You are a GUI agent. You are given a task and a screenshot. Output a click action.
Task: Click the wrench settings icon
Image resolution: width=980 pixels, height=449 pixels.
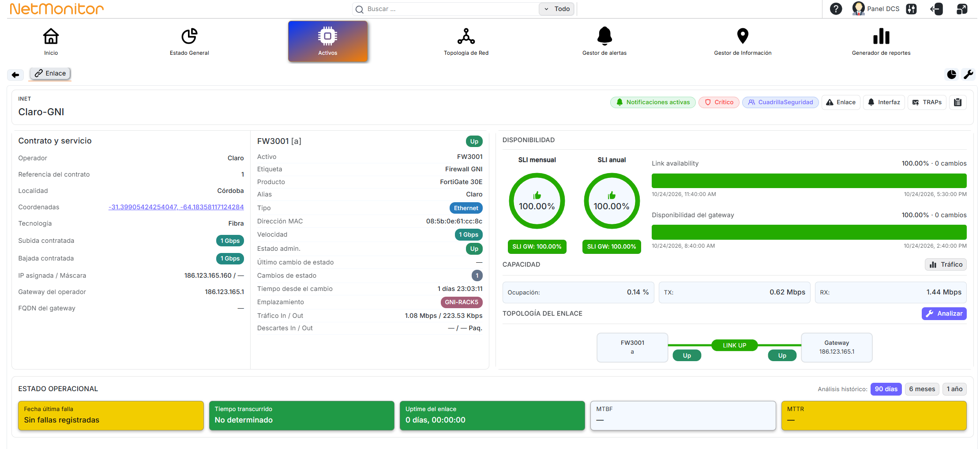(969, 74)
